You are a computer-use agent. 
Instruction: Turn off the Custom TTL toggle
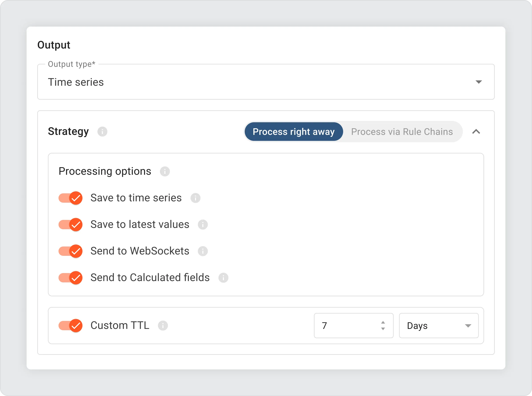tap(71, 326)
